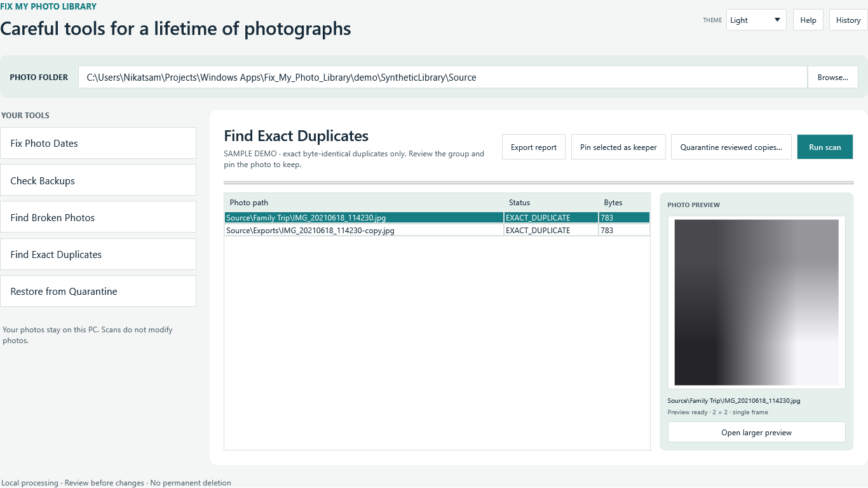
Task: Run the duplicate scan
Action: [x=825, y=147]
